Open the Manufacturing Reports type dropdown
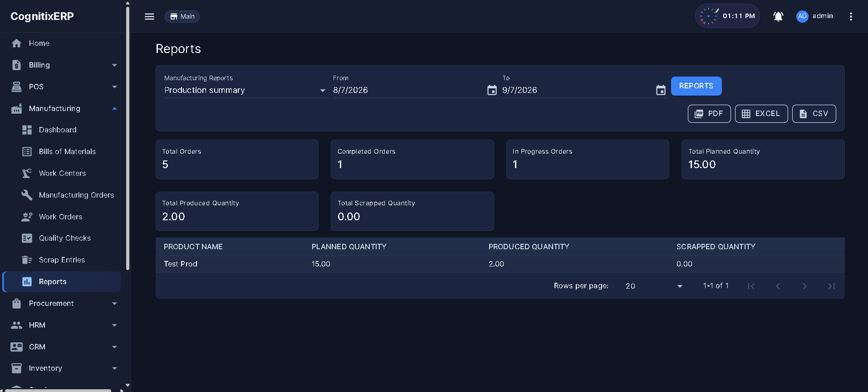The image size is (868, 392). click(x=245, y=90)
